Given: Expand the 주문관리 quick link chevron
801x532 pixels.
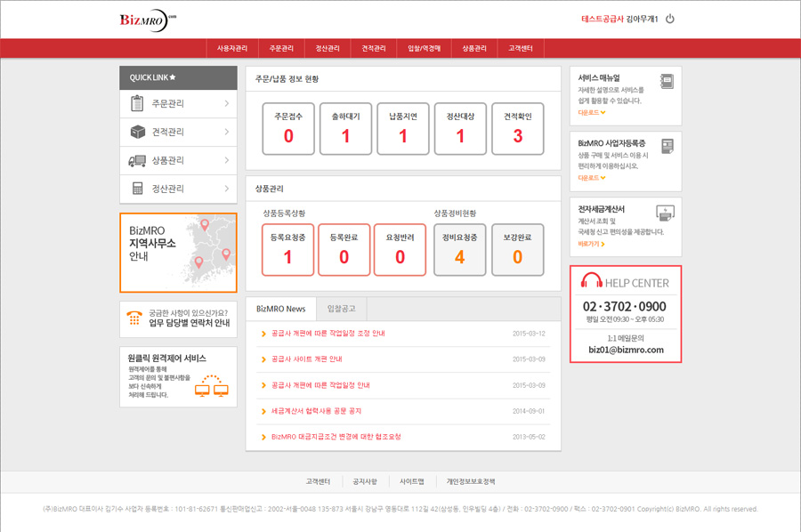Looking at the screenshot, I should [227, 103].
